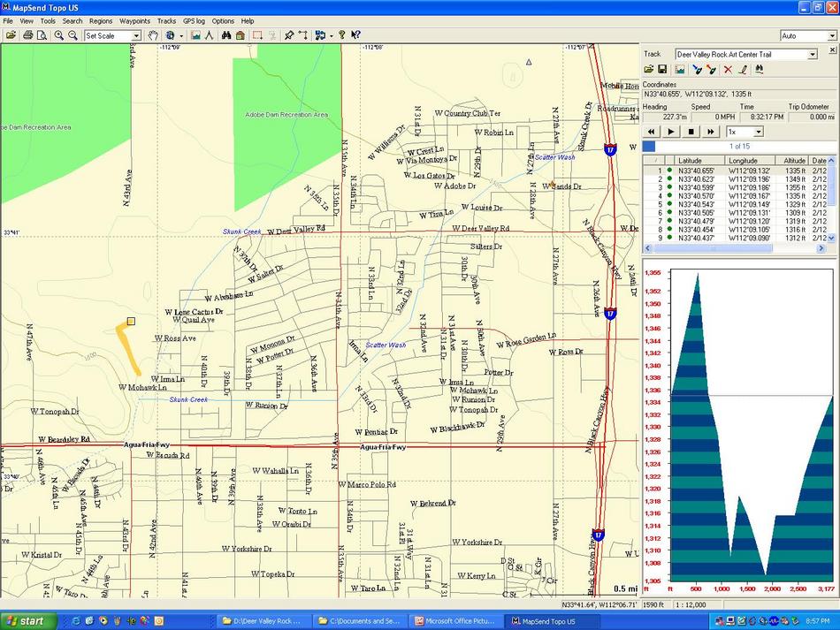Rewind track playback
The image size is (840, 630).
(652, 132)
